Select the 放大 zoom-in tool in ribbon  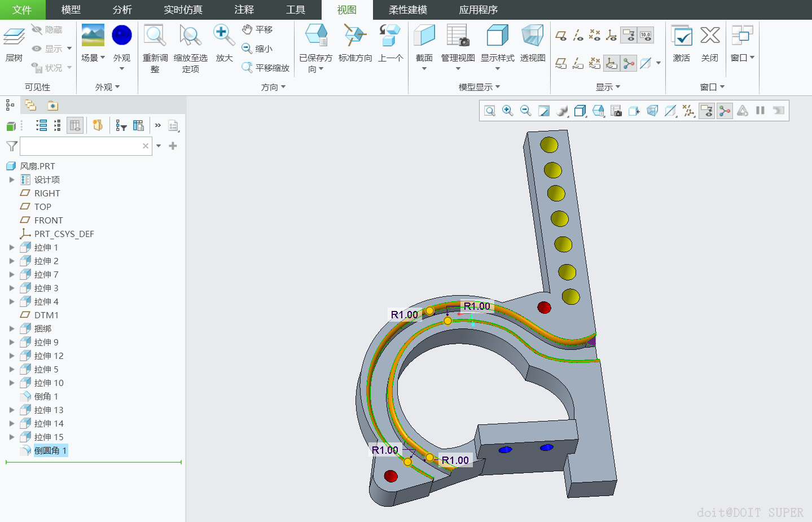click(224, 36)
